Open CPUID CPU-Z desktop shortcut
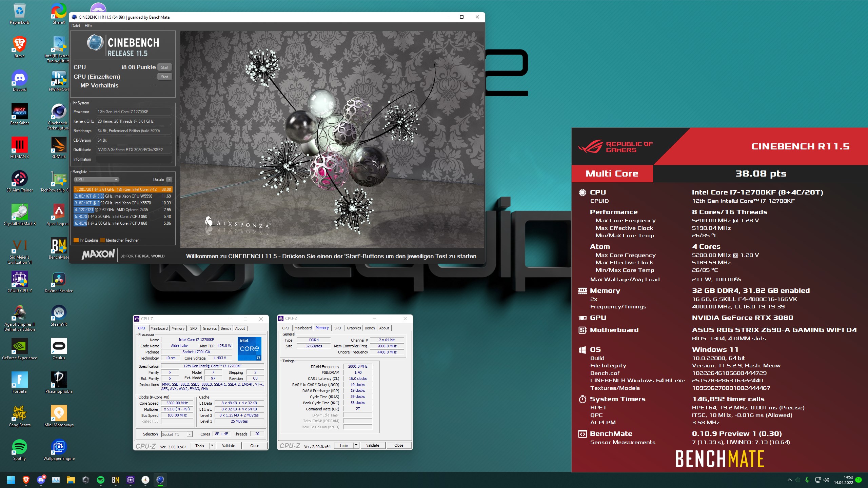The width and height of the screenshot is (868, 488). pyautogui.click(x=19, y=282)
